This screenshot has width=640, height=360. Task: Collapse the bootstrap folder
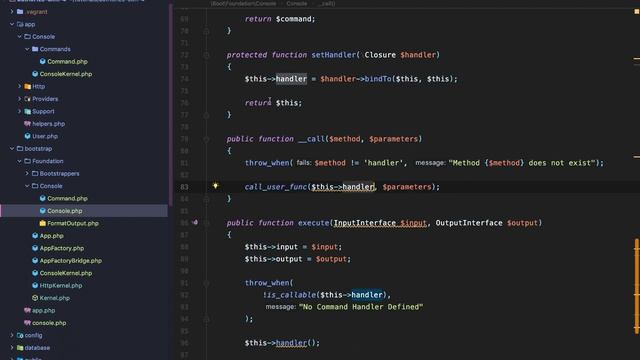click(12, 149)
